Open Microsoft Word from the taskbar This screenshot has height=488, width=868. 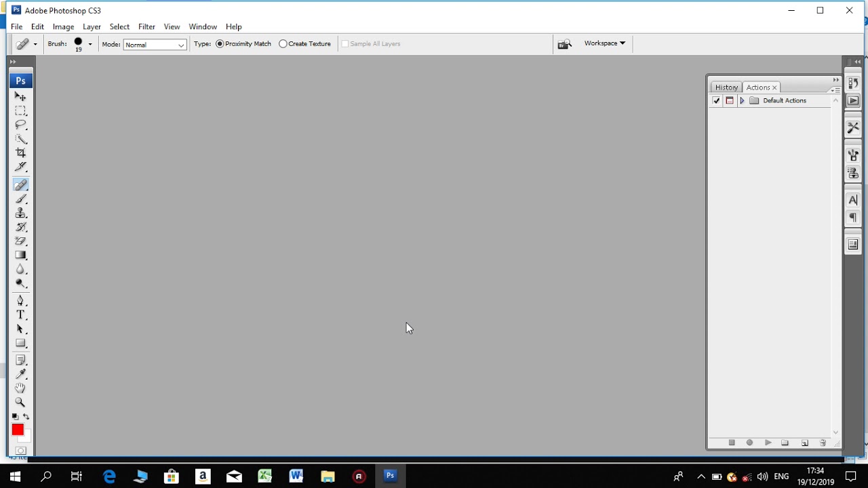point(296,476)
